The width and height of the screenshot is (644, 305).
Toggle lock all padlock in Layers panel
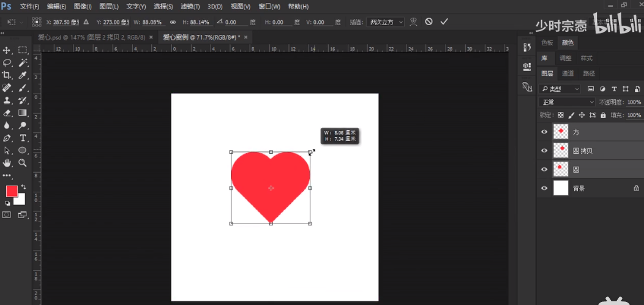click(603, 115)
